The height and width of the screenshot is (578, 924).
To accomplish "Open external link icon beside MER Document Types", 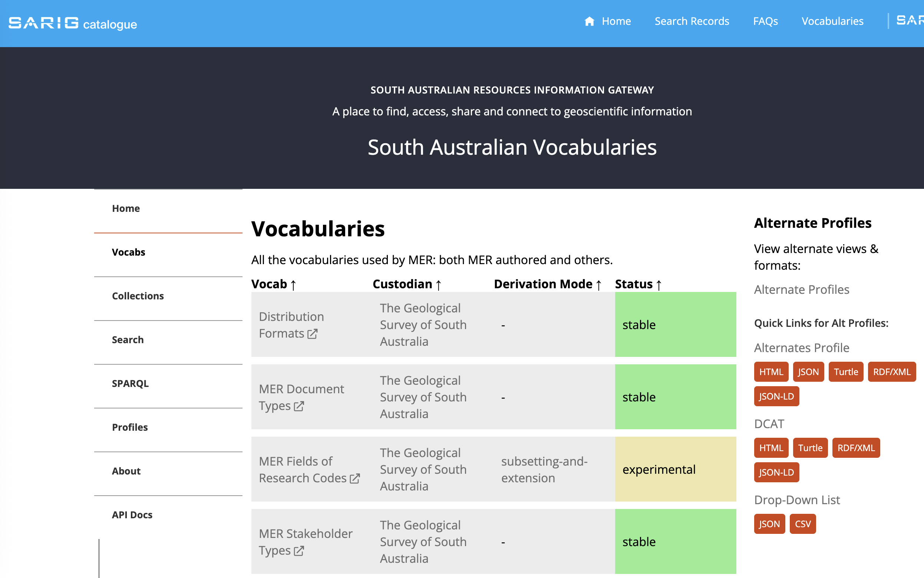I will click(x=299, y=406).
